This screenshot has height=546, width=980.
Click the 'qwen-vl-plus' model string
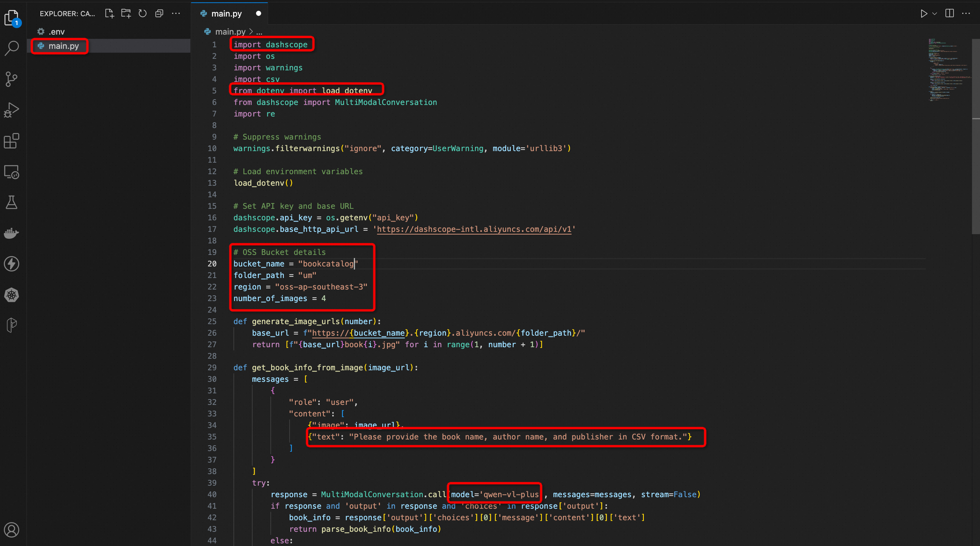(511, 494)
